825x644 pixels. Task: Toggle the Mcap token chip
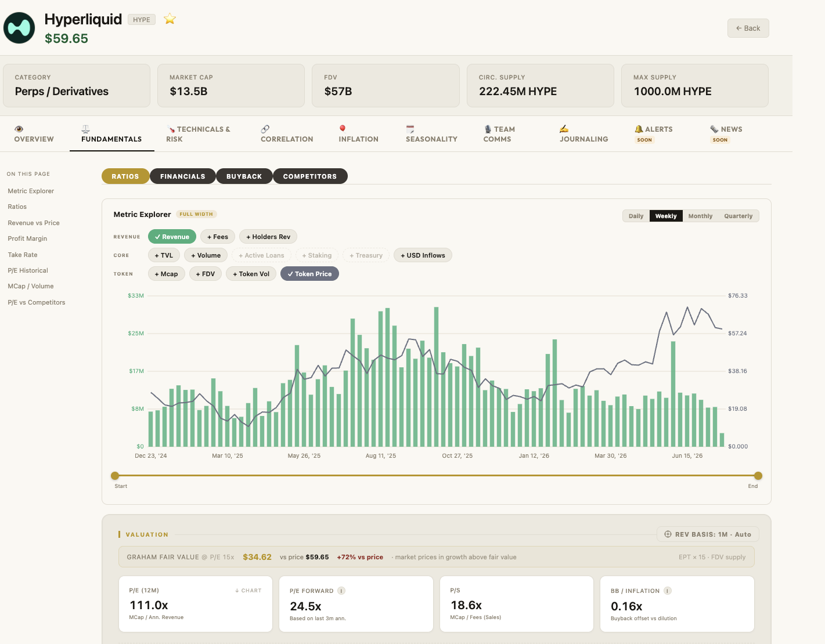pyautogui.click(x=167, y=274)
